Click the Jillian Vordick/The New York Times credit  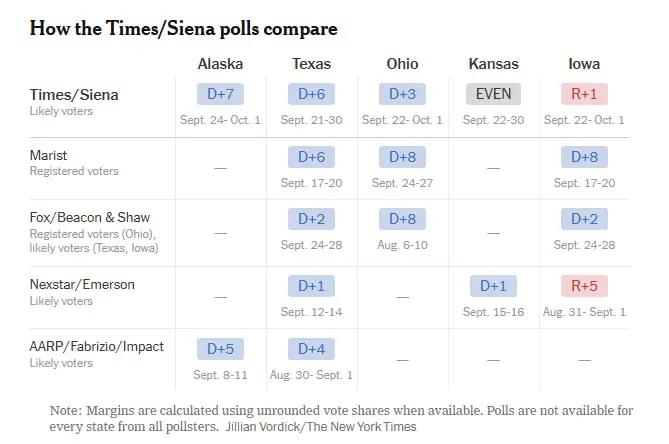[x=321, y=427]
